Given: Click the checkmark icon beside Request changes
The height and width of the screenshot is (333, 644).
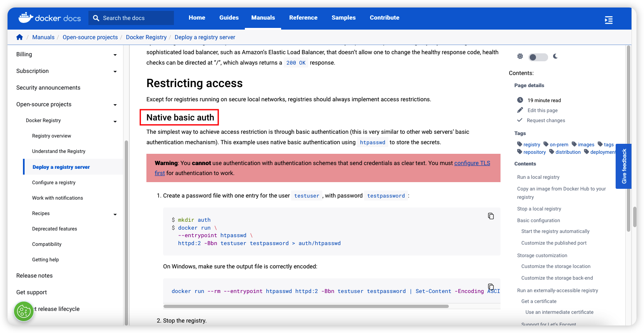Looking at the screenshot, I should tap(520, 120).
